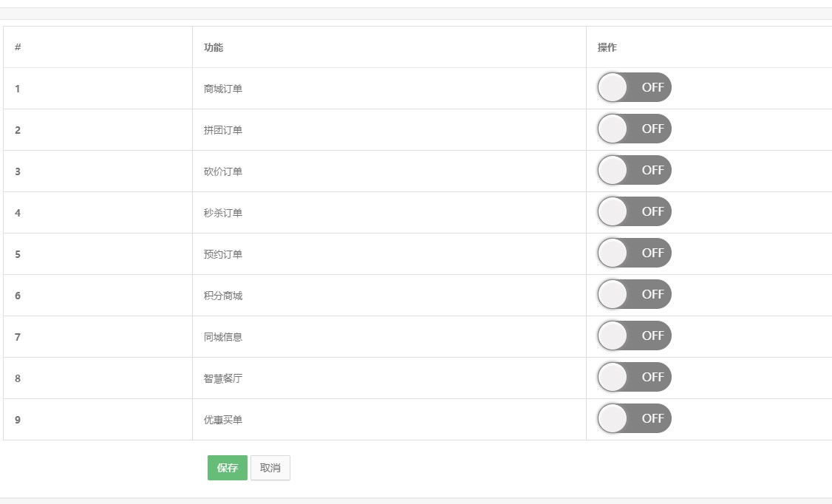Toggle the 砍价订单 OFF switch

pos(634,171)
